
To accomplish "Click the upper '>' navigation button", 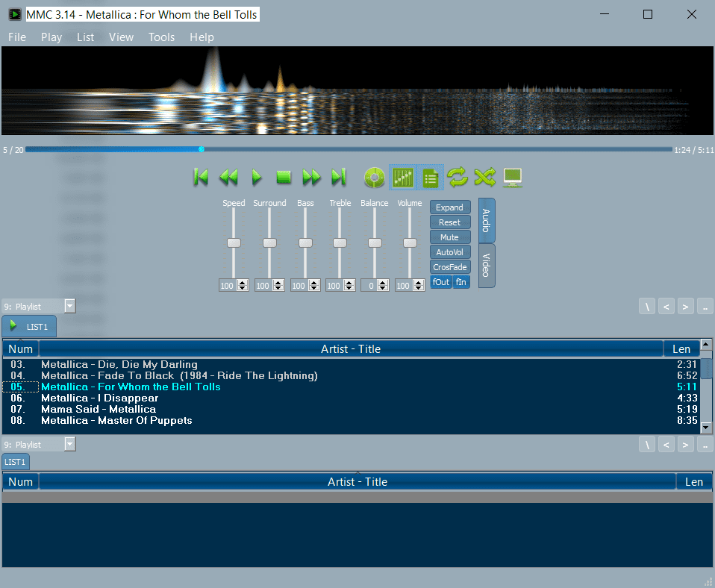I will 685,306.
